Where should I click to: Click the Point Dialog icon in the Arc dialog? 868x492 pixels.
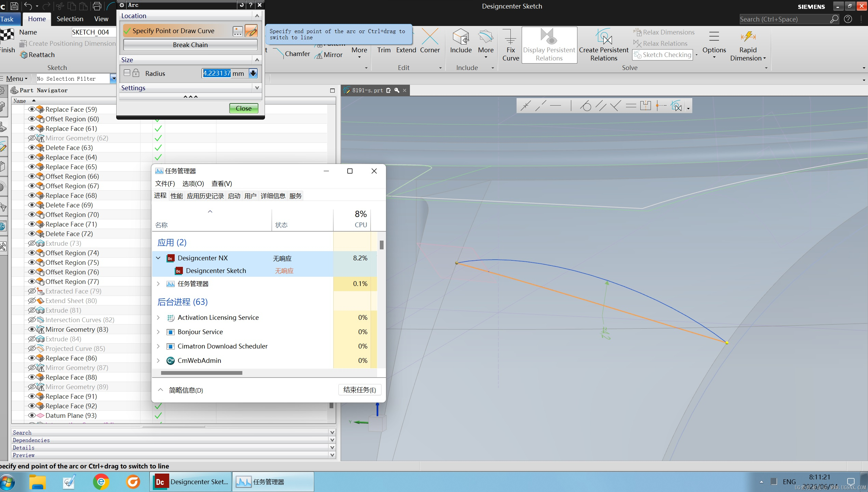pyautogui.click(x=238, y=31)
